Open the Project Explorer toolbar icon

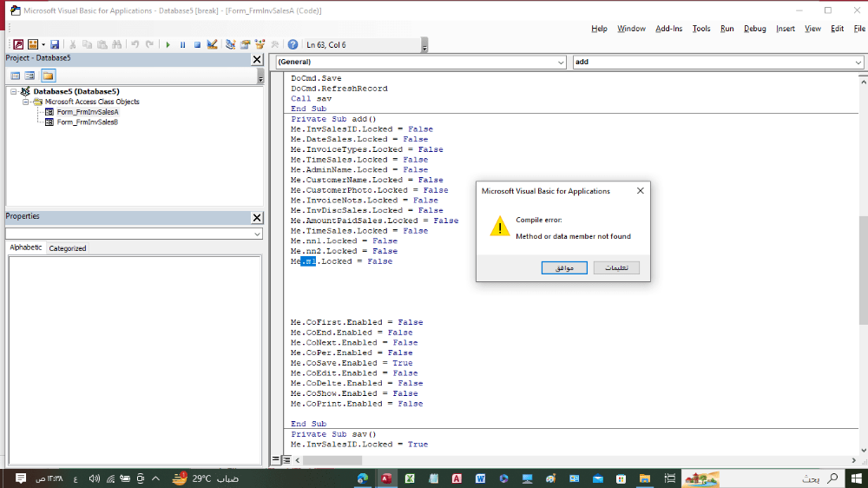[x=230, y=44]
